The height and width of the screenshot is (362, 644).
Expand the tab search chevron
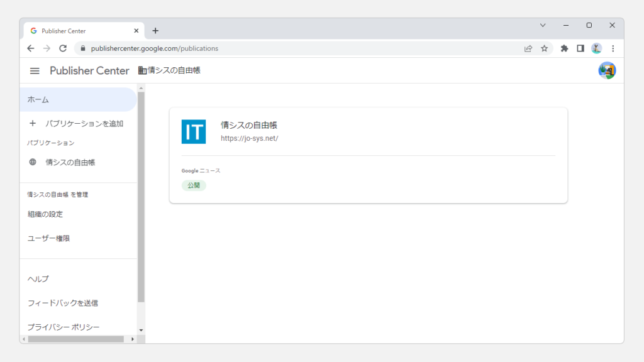543,25
